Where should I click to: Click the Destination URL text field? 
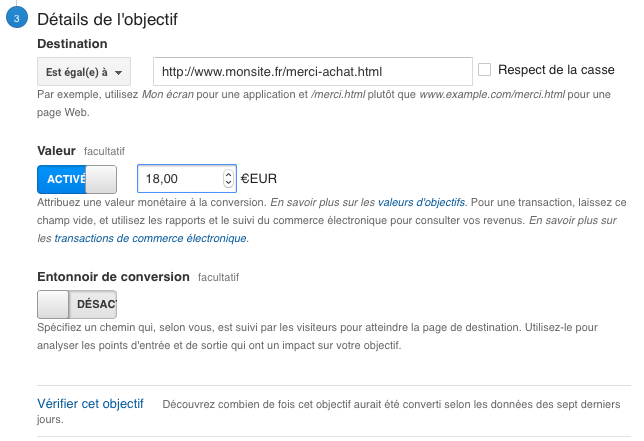click(312, 72)
